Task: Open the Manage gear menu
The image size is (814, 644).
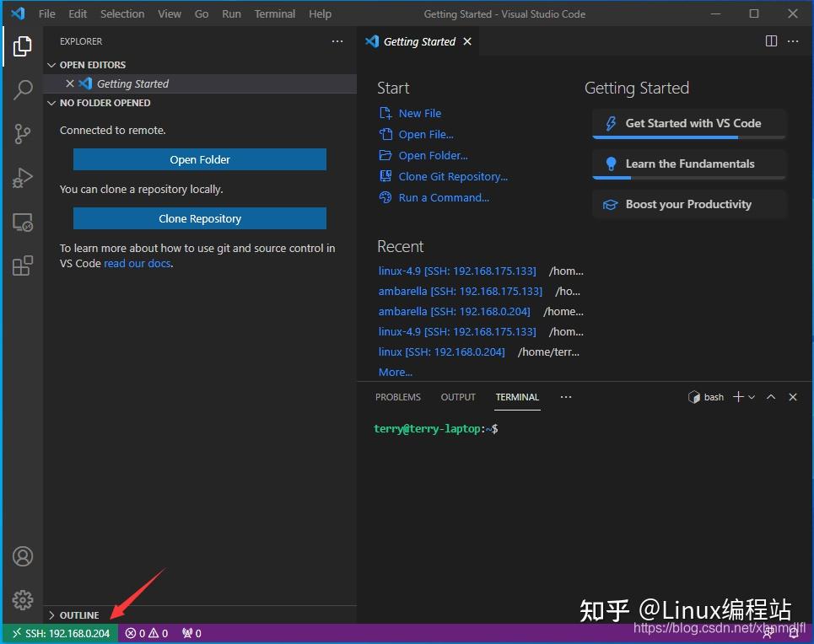Action: (x=22, y=600)
